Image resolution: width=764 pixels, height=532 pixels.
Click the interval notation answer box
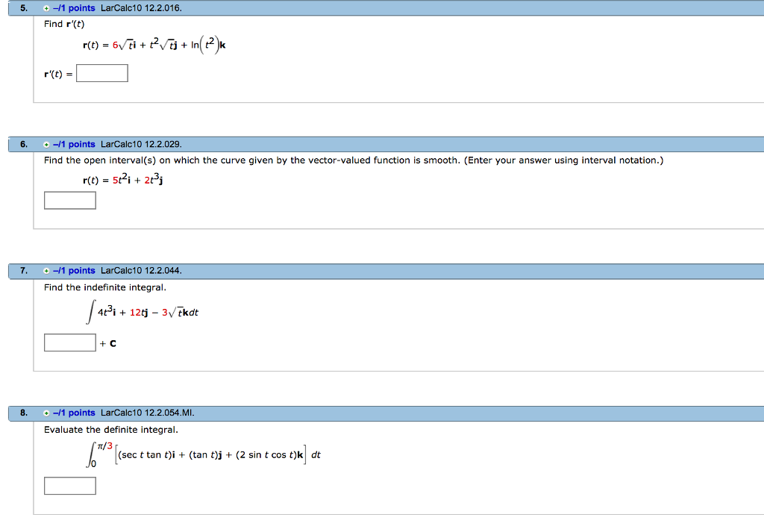point(70,200)
